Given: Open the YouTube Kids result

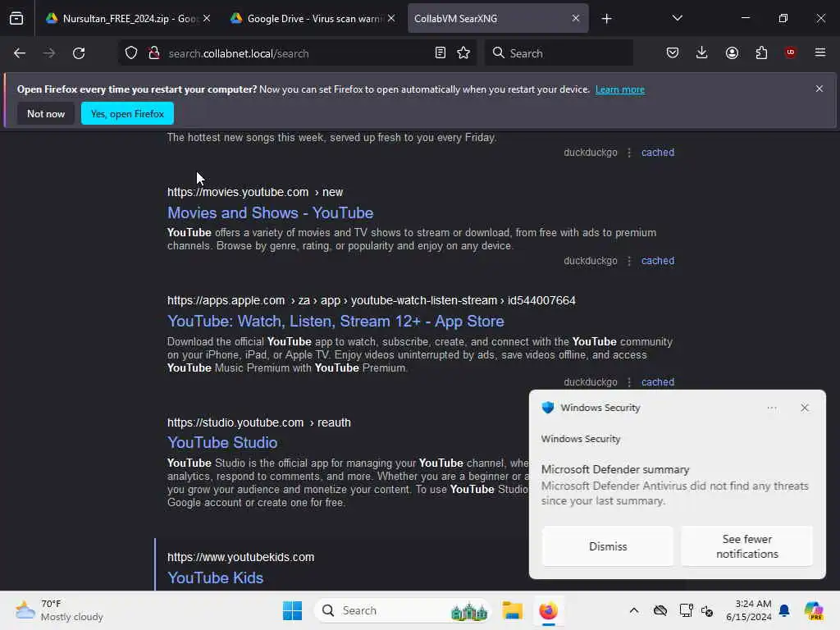Looking at the screenshot, I should click(x=216, y=577).
